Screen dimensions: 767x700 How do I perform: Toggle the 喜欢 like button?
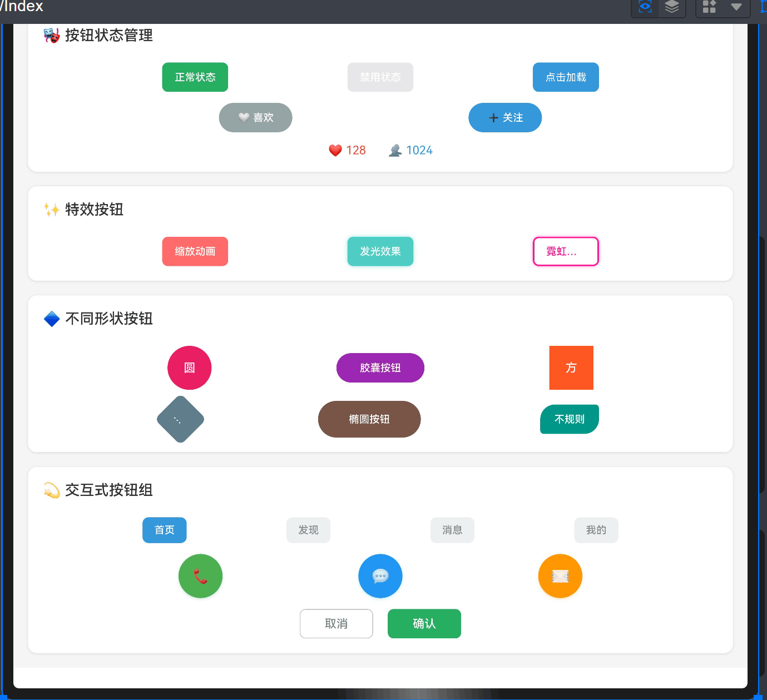[x=255, y=117]
